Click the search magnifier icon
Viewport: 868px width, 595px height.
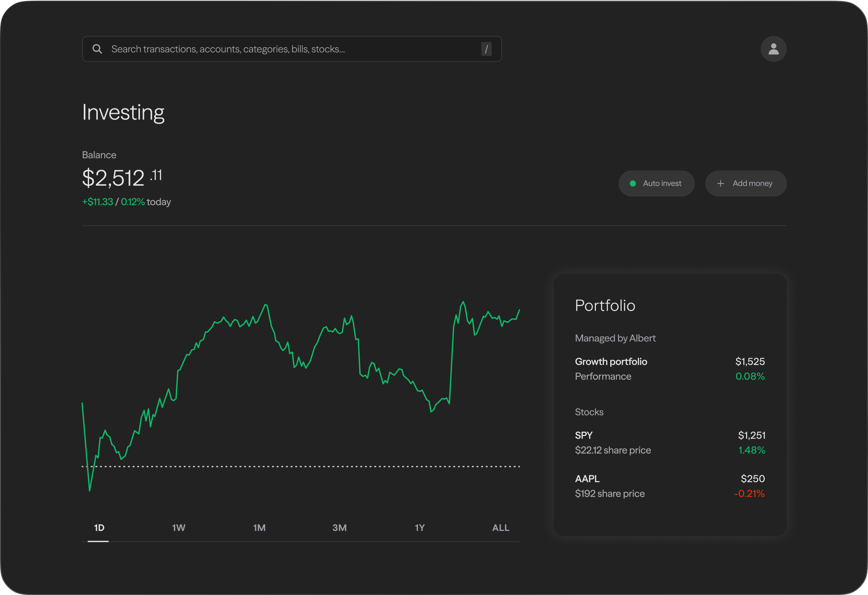click(97, 49)
